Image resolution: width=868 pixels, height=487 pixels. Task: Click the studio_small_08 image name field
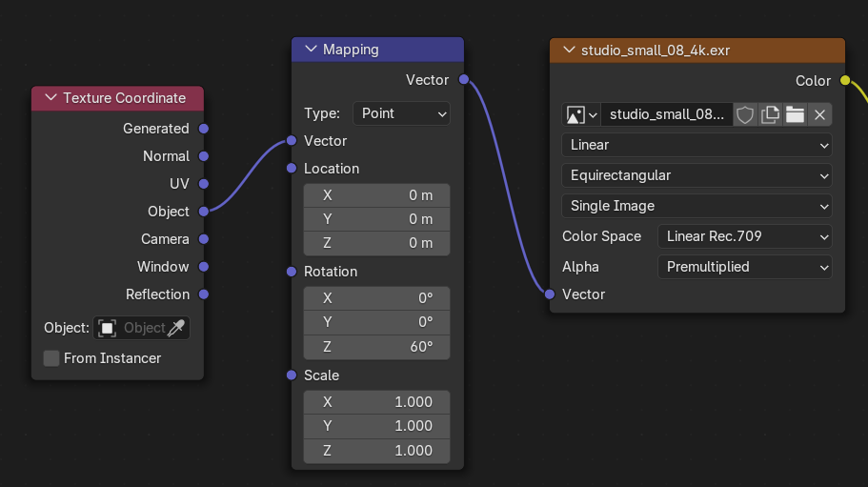[667, 115]
